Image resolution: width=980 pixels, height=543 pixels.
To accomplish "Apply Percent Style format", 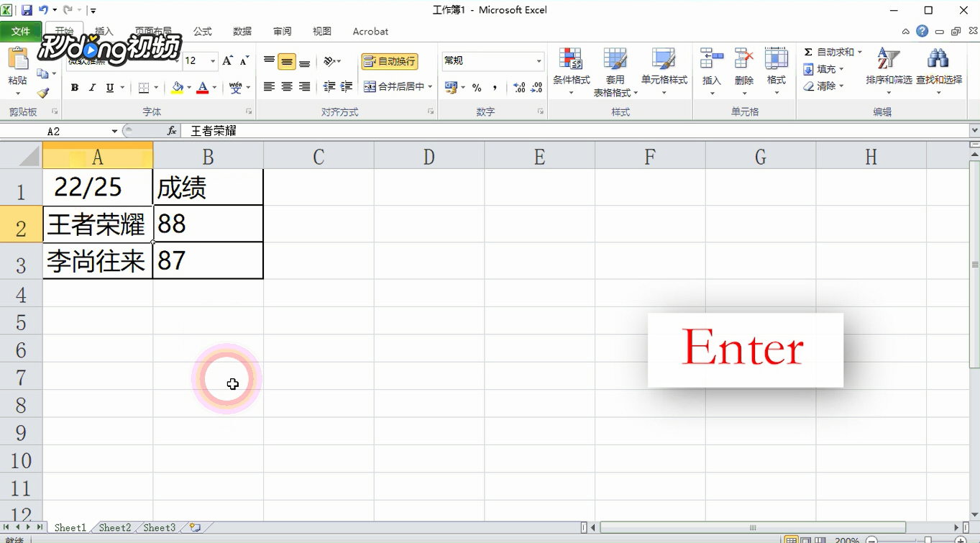I will pos(477,87).
